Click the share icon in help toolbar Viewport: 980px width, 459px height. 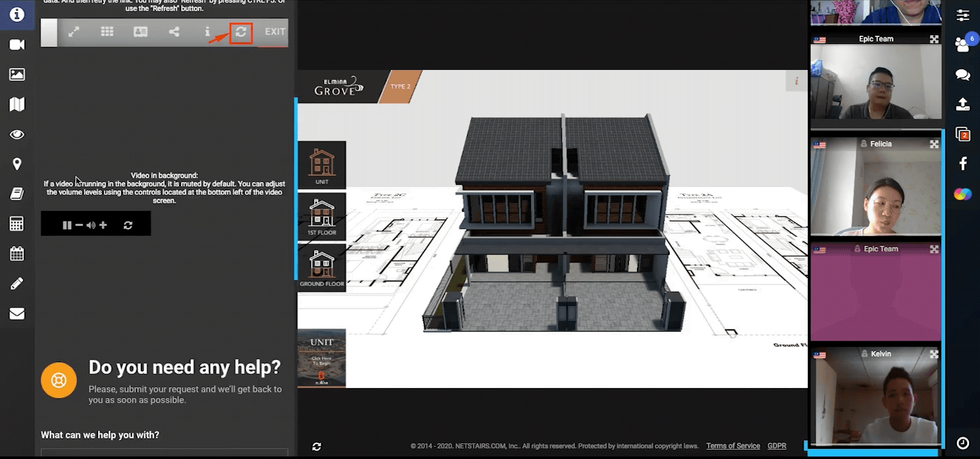(x=174, y=32)
